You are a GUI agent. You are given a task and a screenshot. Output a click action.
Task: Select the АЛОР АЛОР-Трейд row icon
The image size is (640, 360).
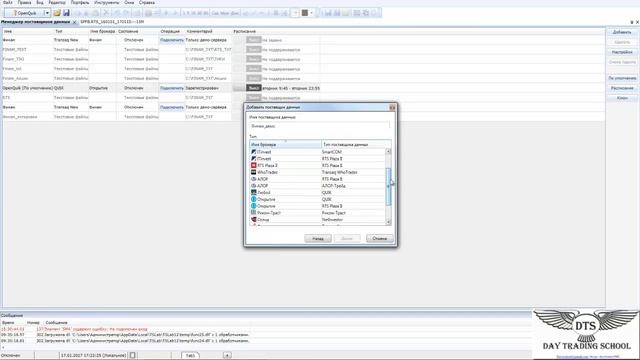(253, 186)
